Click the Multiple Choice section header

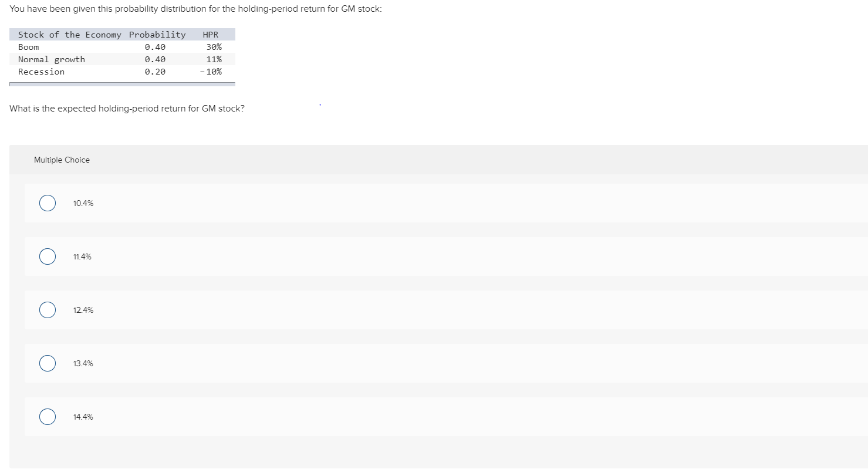62,160
